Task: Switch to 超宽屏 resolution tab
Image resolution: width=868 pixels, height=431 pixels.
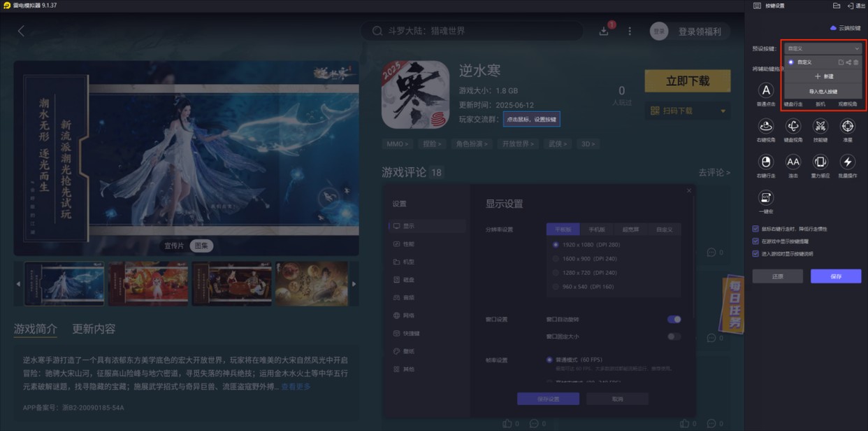Action: [630, 229]
